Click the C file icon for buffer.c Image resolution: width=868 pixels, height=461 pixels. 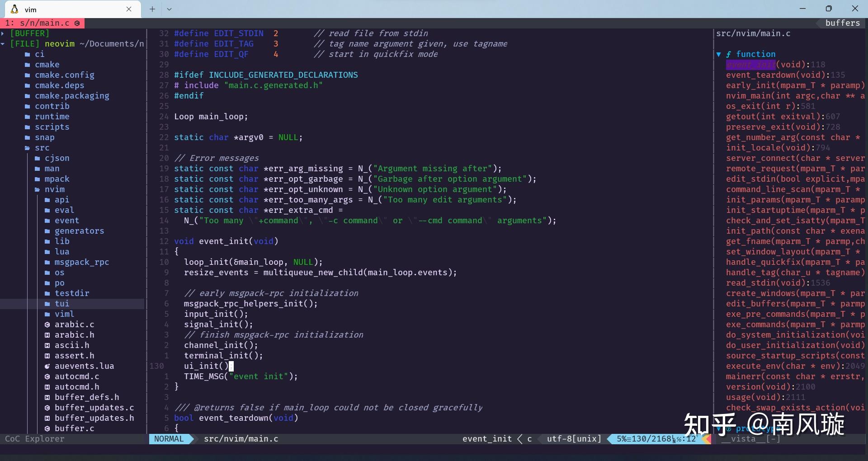[x=47, y=428]
